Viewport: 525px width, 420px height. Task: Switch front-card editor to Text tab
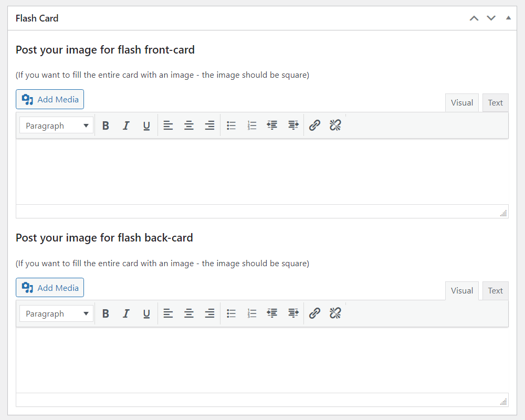pos(496,103)
